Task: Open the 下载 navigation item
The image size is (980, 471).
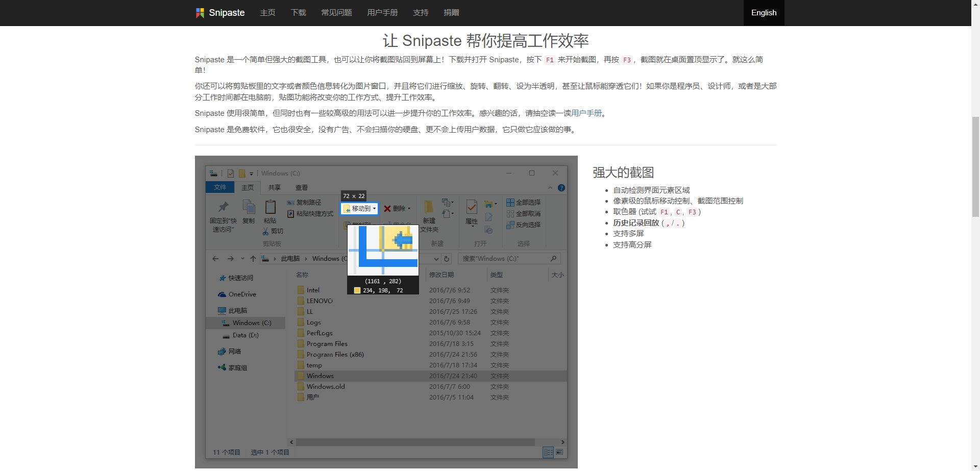Action: 298,13
